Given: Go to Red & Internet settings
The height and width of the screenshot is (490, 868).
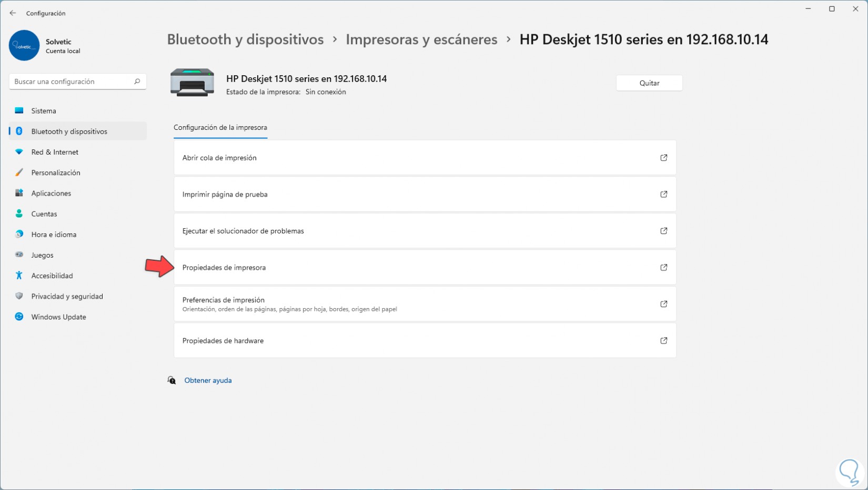Looking at the screenshot, I should (55, 152).
